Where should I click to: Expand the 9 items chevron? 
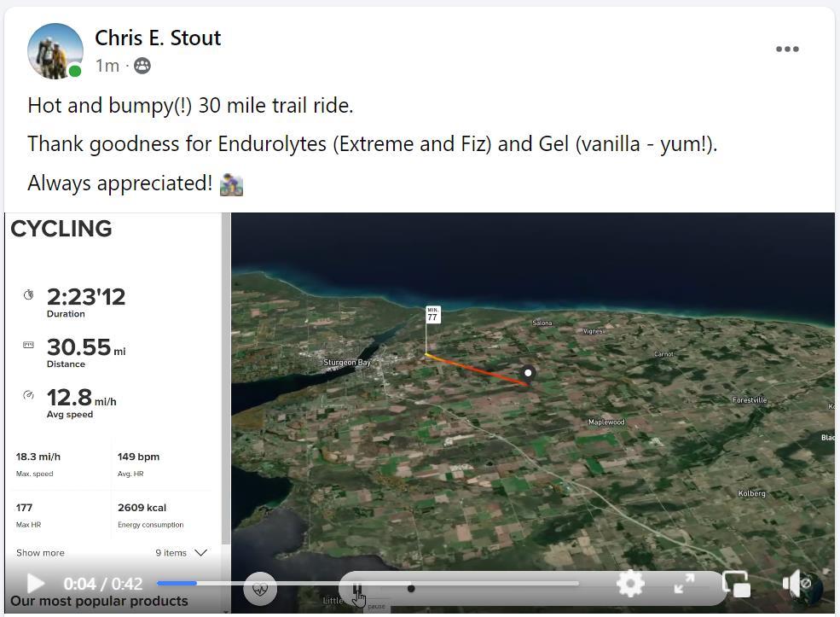pyautogui.click(x=201, y=553)
